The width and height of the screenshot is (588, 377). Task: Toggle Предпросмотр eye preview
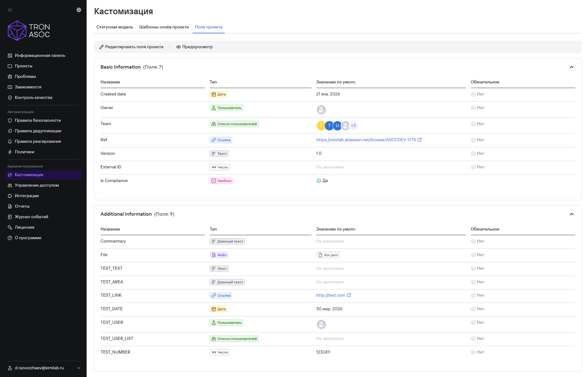pyautogui.click(x=194, y=47)
